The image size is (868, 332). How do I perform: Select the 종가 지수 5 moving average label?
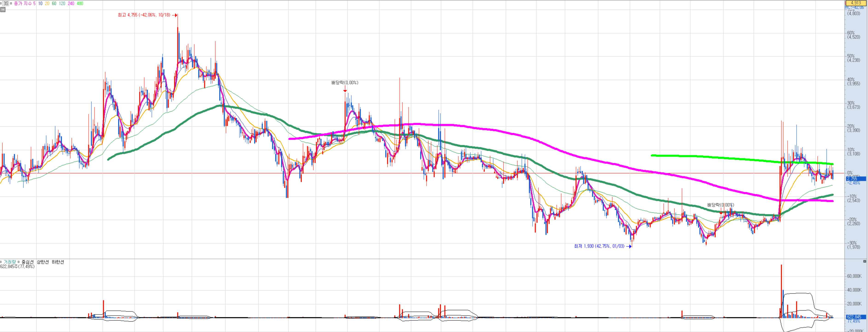(x=24, y=3)
